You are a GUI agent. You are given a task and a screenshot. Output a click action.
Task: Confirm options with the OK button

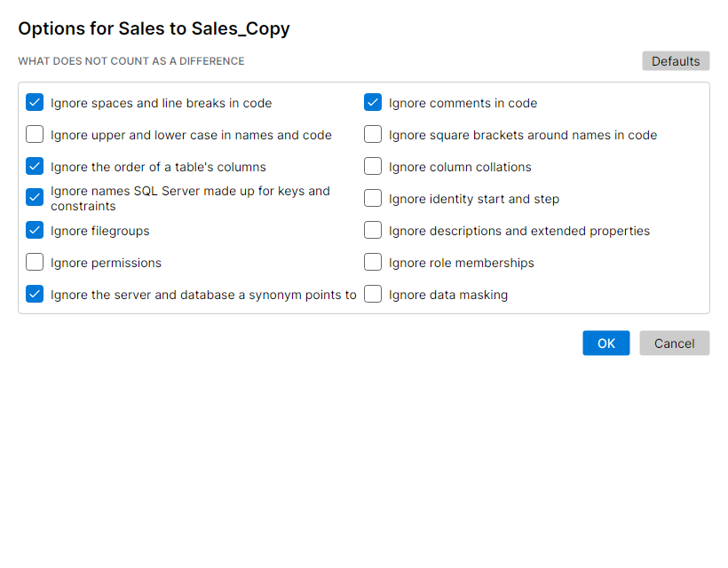click(605, 343)
